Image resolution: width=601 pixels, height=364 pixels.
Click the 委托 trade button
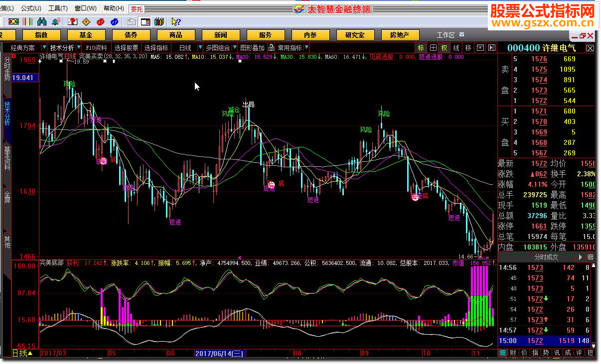[136, 9]
